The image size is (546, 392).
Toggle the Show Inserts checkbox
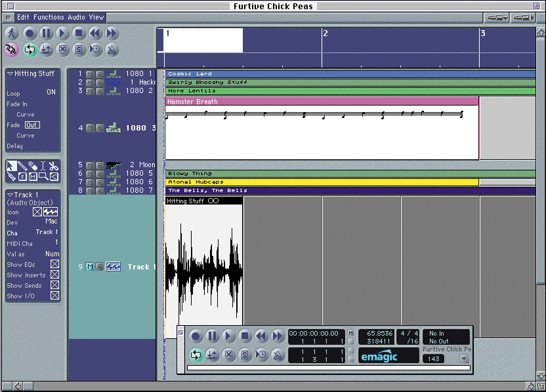54,275
